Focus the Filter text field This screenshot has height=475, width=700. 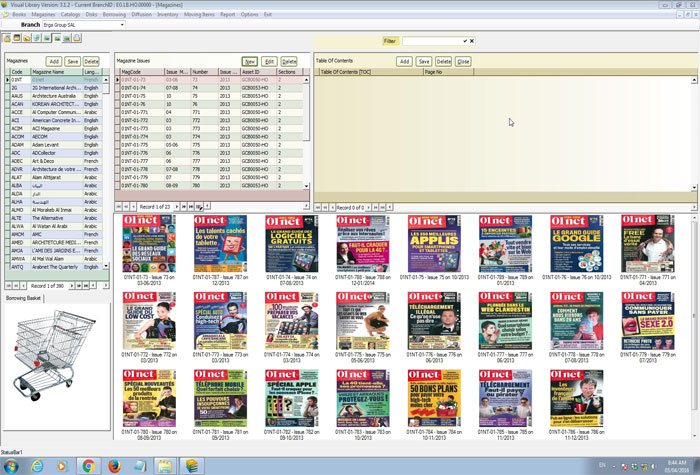coord(431,41)
